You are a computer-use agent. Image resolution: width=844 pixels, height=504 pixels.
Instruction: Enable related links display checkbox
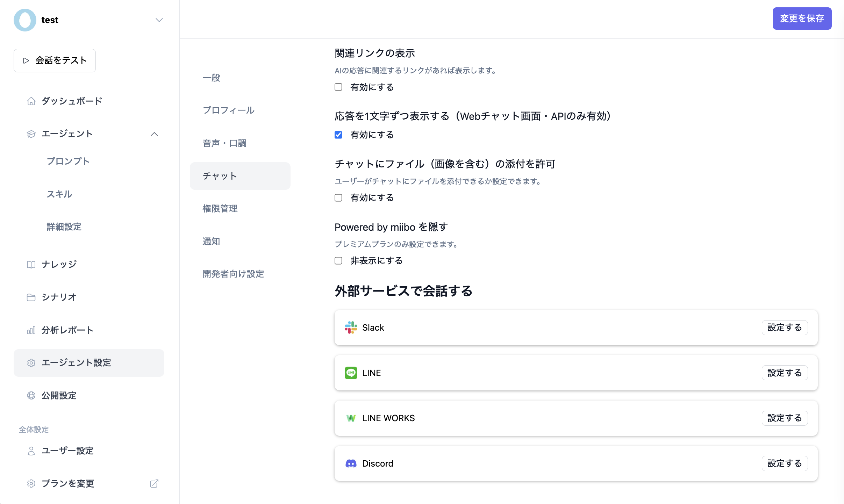338,87
